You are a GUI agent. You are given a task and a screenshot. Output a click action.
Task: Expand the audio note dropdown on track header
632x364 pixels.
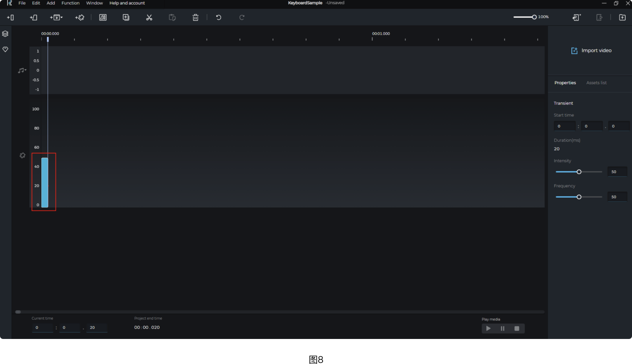tap(25, 70)
